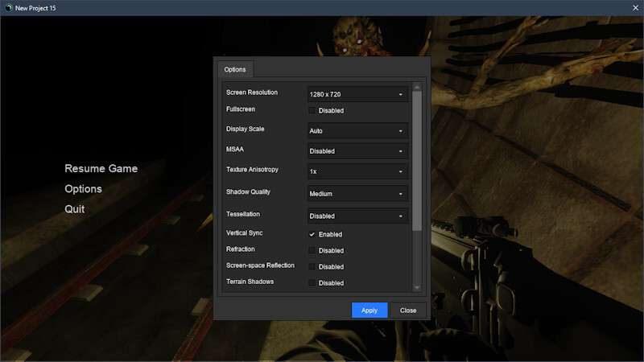
Task: Enable Screen-space Reflection checkbox
Action: pos(312,266)
